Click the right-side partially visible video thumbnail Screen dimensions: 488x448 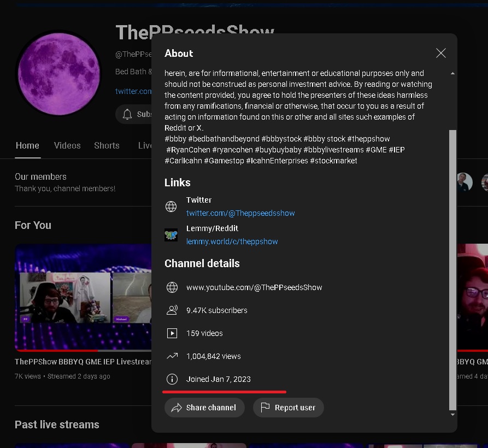(x=473, y=297)
